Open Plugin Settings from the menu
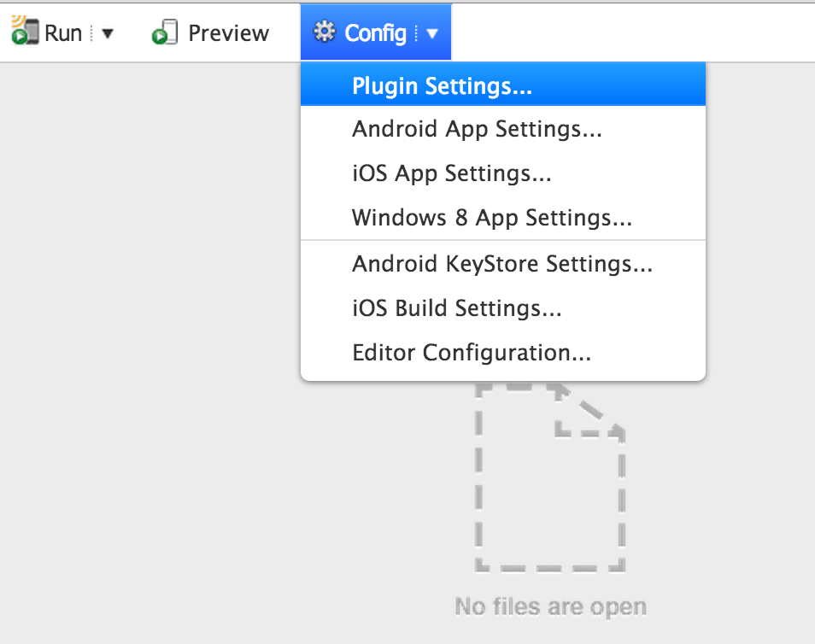Viewport: 815px width, 644px height. click(442, 86)
